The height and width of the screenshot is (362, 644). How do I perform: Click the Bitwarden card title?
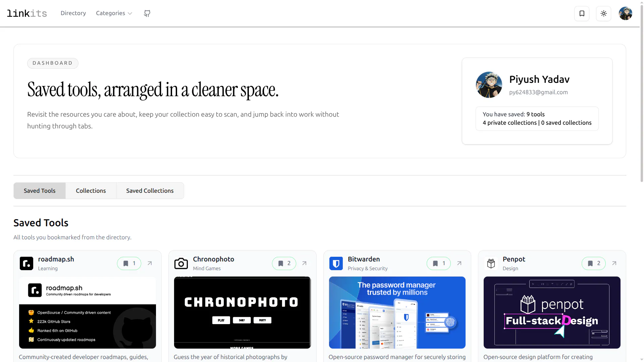364,259
